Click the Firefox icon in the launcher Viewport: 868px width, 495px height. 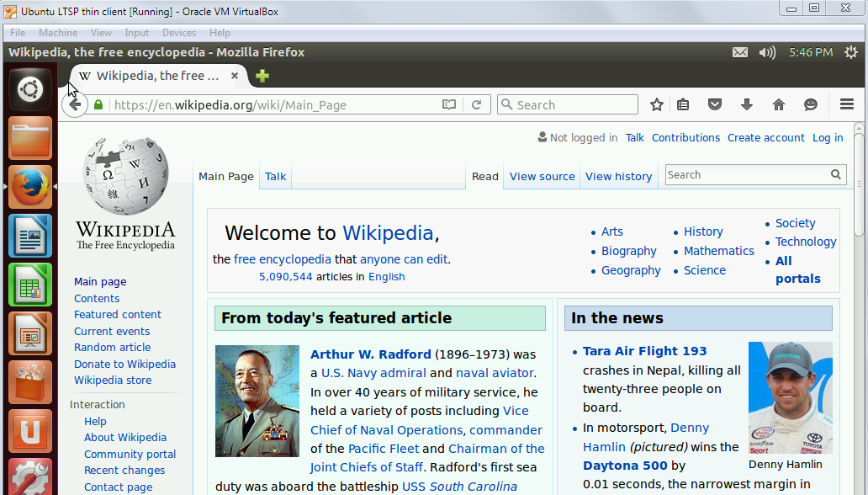(30, 187)
